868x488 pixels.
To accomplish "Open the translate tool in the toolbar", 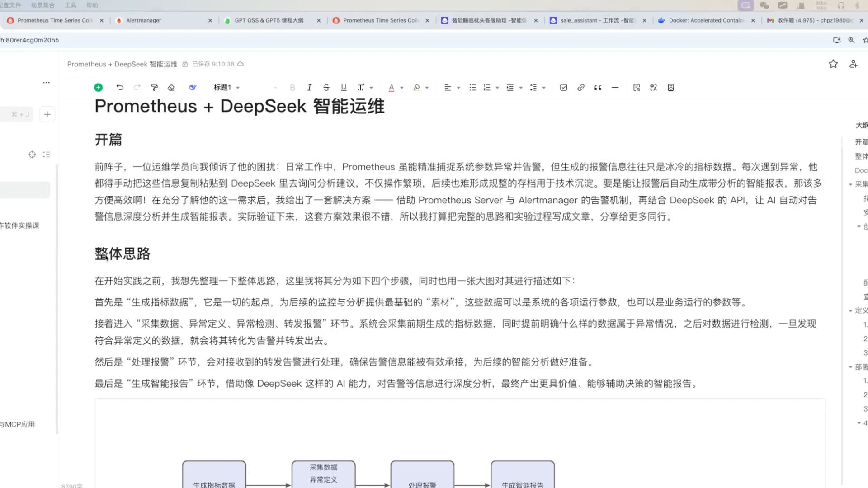I will (653, 87).
